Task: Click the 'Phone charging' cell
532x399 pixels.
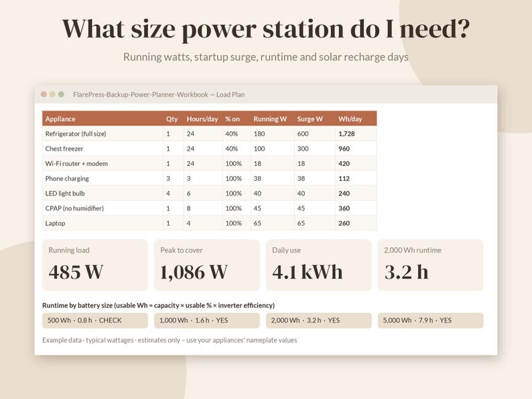Action: click(x=103, y=178)
